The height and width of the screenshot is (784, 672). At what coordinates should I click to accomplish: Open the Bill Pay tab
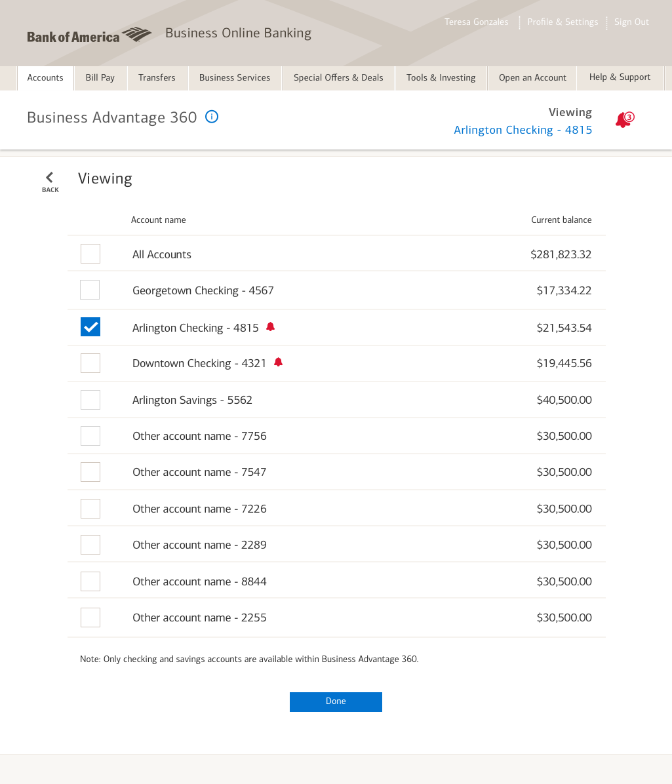click(x=100, y=78)
